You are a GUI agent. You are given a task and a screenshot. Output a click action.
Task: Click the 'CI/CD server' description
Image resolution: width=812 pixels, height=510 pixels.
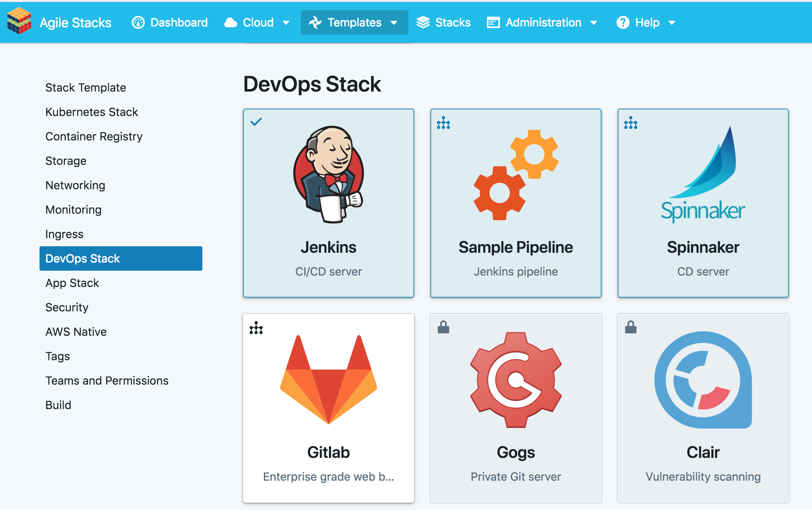(x=329, y=271)
